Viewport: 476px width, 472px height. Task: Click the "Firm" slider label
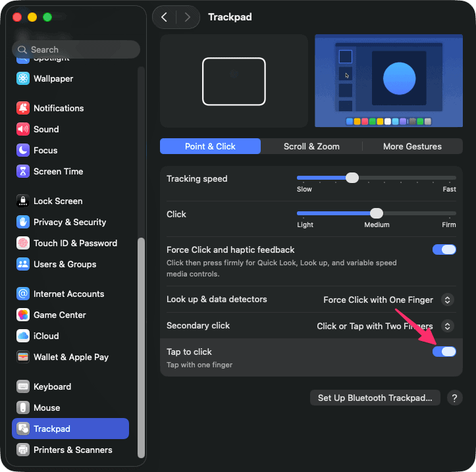449,224
